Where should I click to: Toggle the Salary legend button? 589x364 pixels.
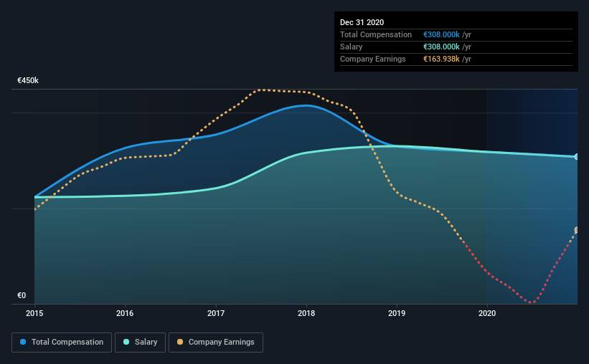[140, 343]
